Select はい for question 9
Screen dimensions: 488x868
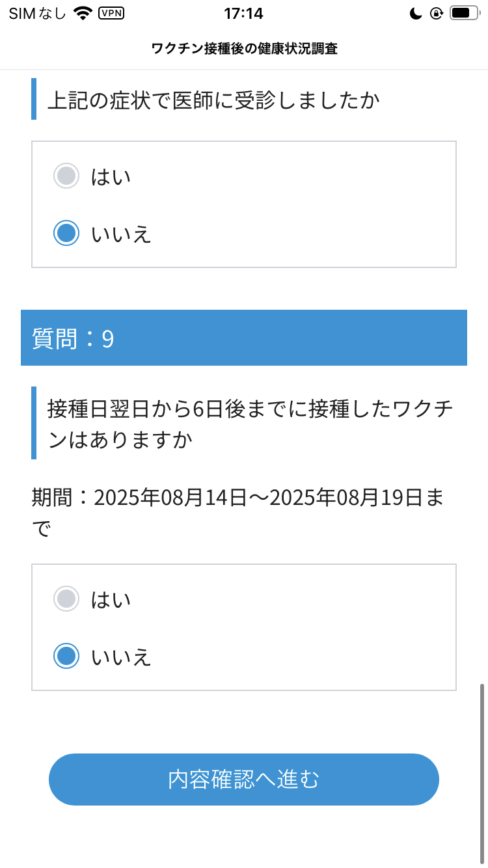tap(66, 598)
